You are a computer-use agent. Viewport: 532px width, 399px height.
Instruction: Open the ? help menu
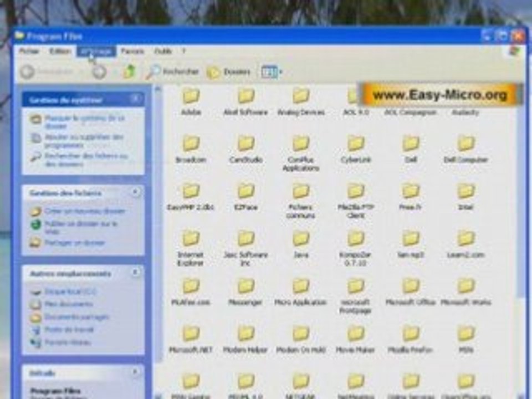click(x=184, y=51)
